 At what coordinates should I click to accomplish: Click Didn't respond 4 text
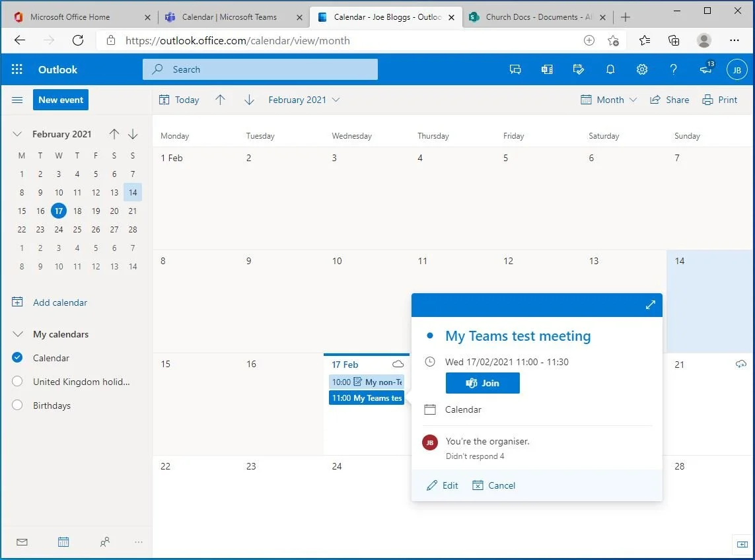[475, 456]
